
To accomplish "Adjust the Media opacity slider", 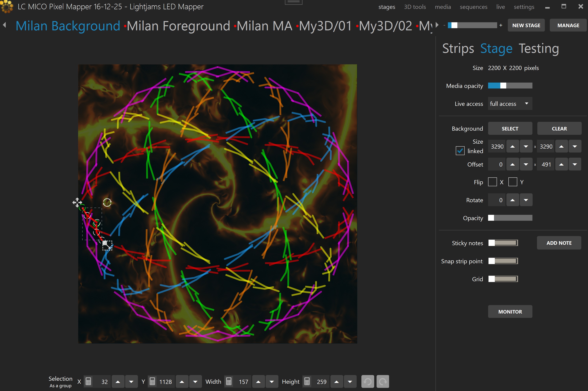I will (x=510, y=86).
